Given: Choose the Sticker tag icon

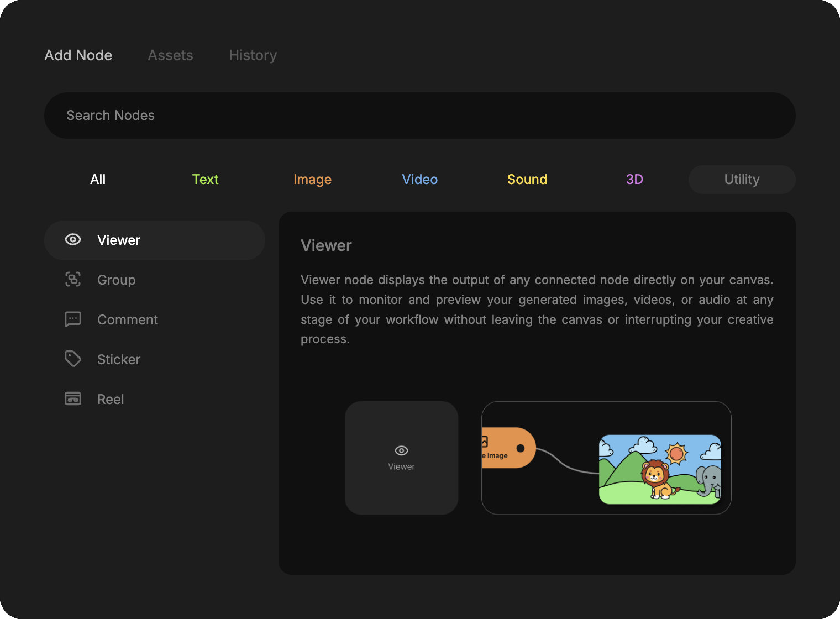Looking at the screenshot, I should tap(73, 359).
